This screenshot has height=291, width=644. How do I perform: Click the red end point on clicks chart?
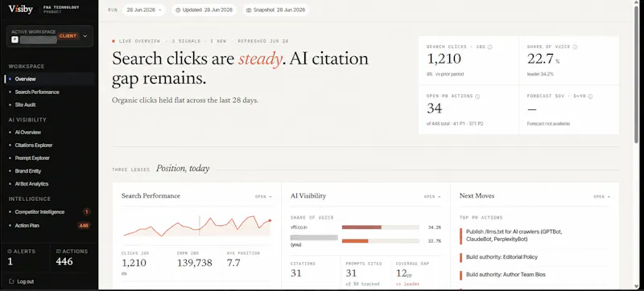coord(270,220)
